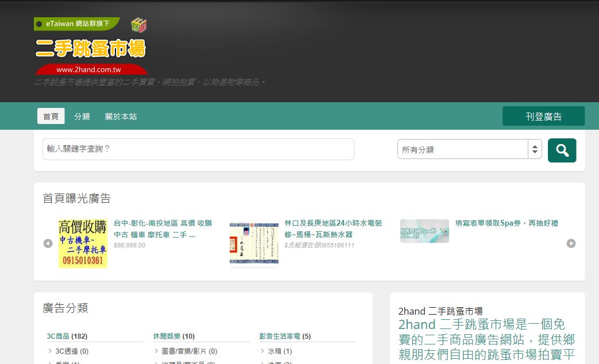Viewport: 599px width, 364px height.
Task: Open the 休閒娛樂 (10) category
Action: tap(174, 336)
